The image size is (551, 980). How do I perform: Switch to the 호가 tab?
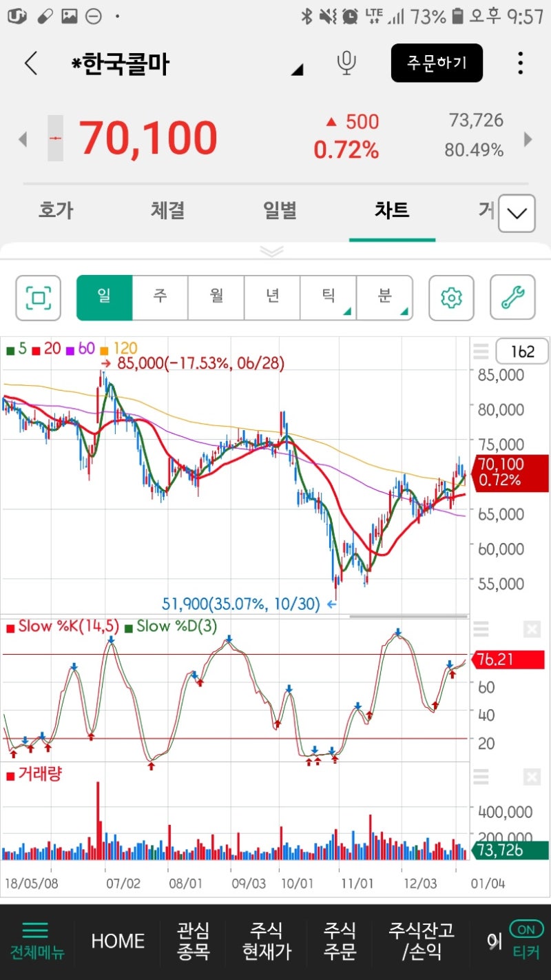[56, 210]
